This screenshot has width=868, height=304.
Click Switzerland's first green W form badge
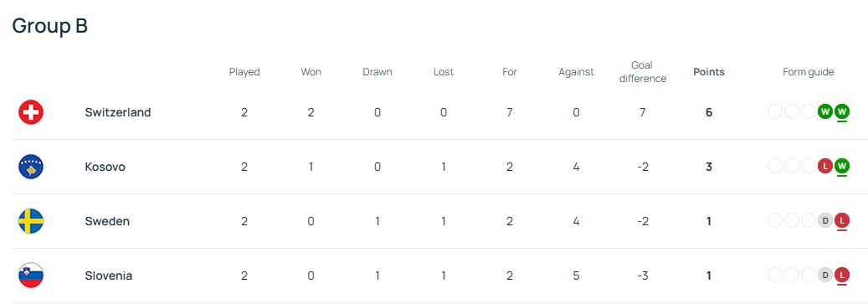tap(825, 112)
